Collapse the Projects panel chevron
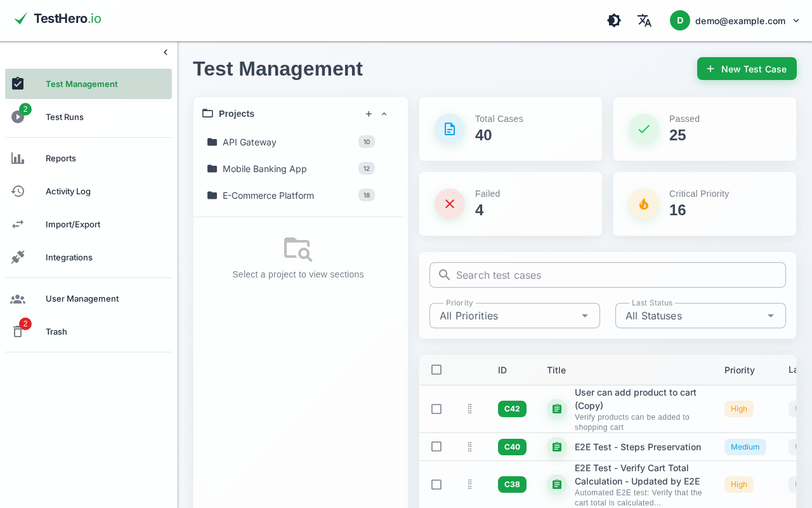812x508 pixels. 384,114
